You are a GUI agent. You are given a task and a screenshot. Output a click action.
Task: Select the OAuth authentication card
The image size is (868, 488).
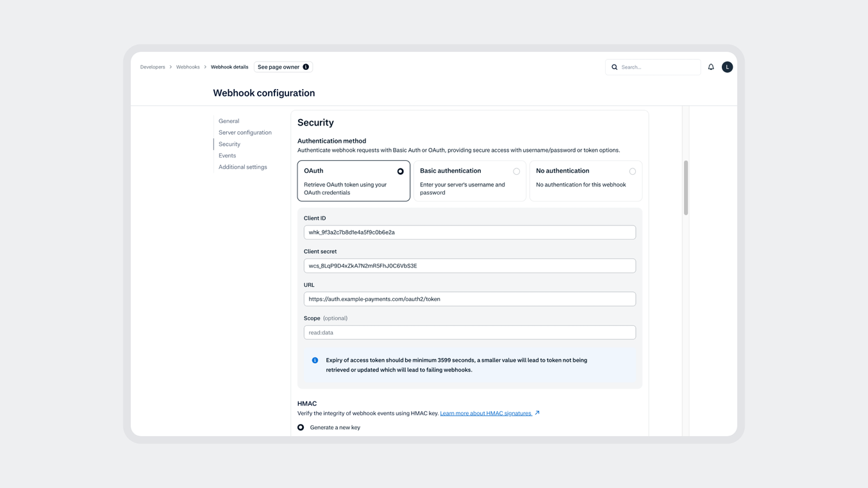(353, 181)
